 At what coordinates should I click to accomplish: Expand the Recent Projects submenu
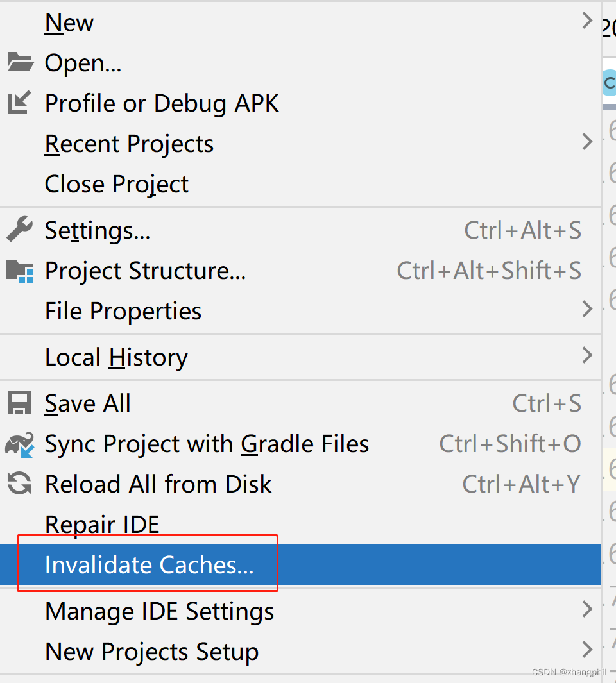pyautogui.click(x=128, y=144)
